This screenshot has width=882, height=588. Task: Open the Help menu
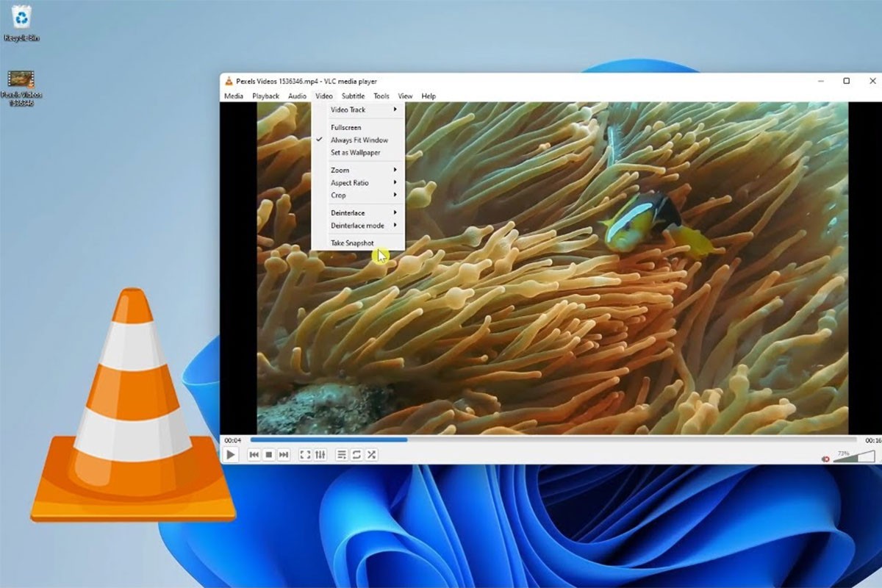(429, 96)
